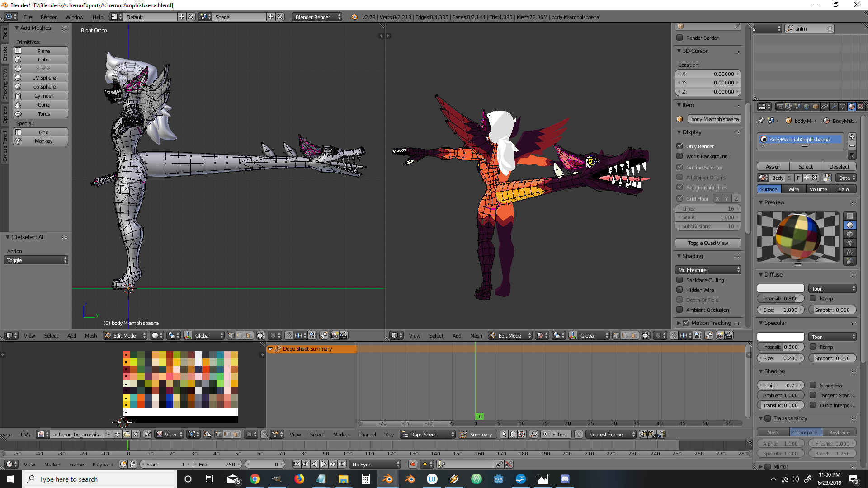This screenshot has width=868, height=488.
Task: Play animation forward in timeline
Action: pyautogui.click(x=324, y=464)
